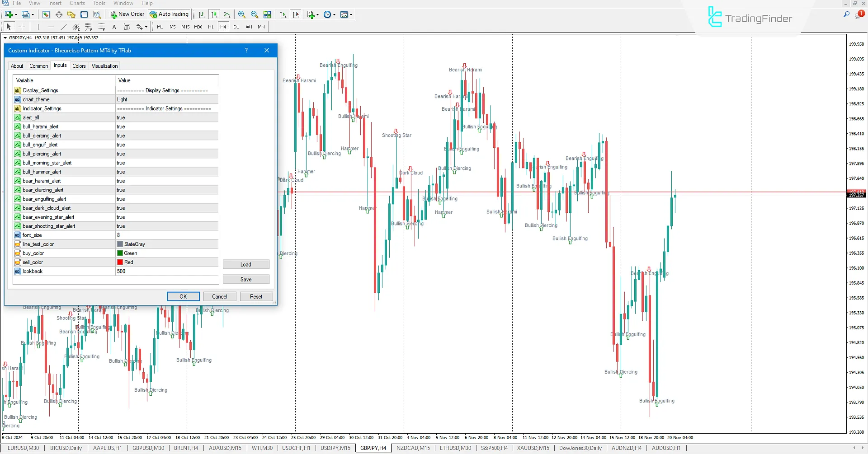Viewport: 868px width, 454px height.
Task: Switch to the Colors tab
Action: click(x=79, y=66)
